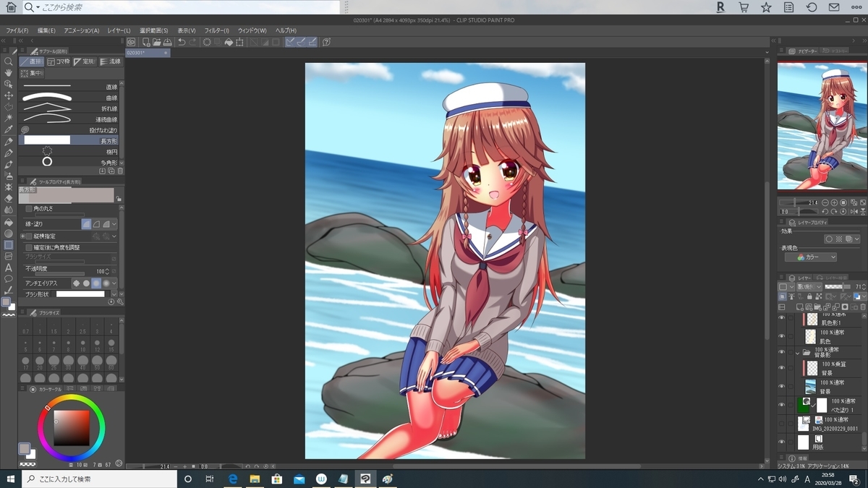Viewport: 868px width, 488px height.
Task: Open the 編集(E) menu
Action: pos(46,30)
